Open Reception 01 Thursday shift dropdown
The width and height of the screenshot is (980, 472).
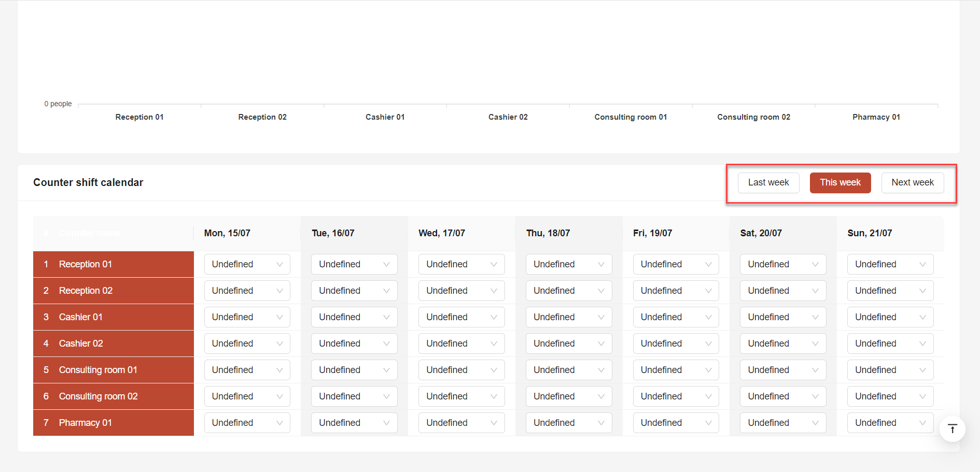tap(569, 264)
